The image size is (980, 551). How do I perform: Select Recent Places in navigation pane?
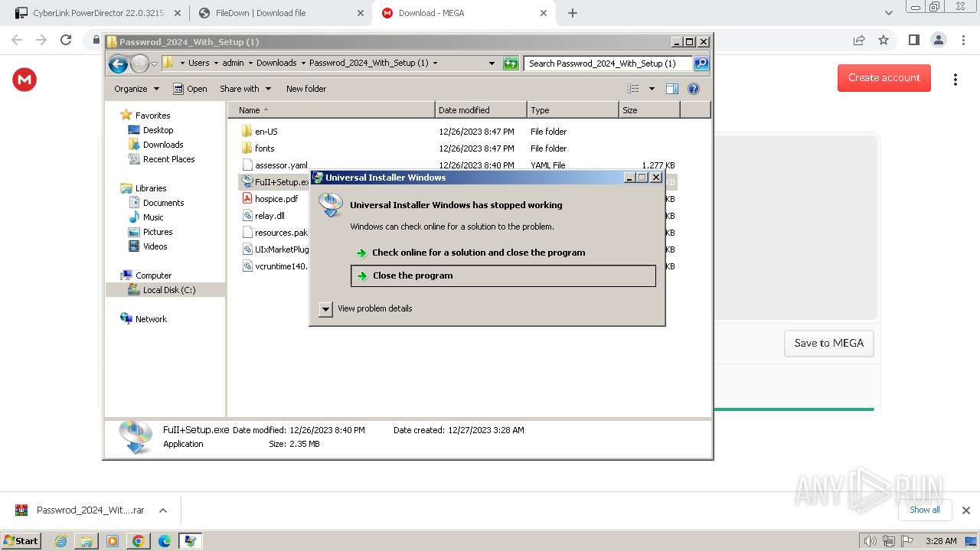(x=168, y=159)
